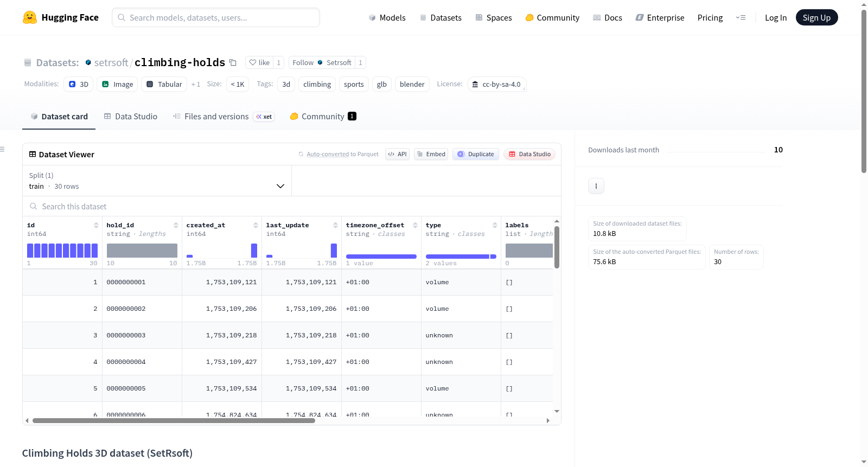Sort created_at column via its sort icon
868x467 pixels.
(256, 225)
